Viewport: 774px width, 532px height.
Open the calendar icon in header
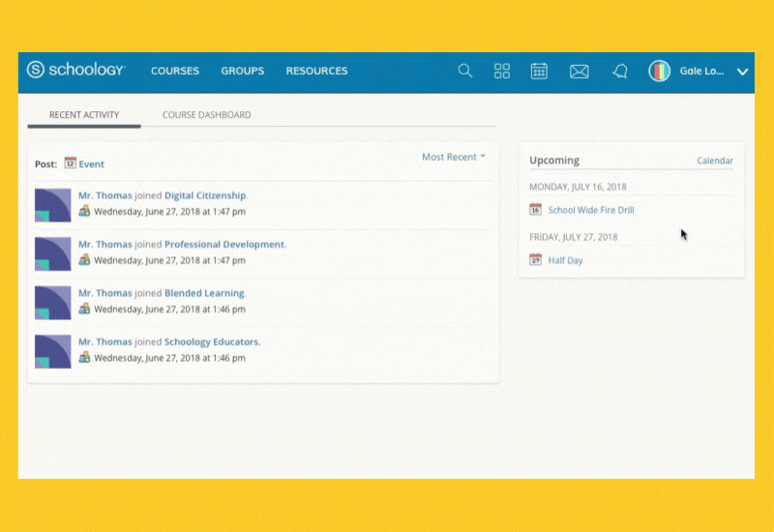tap(539, 71)
